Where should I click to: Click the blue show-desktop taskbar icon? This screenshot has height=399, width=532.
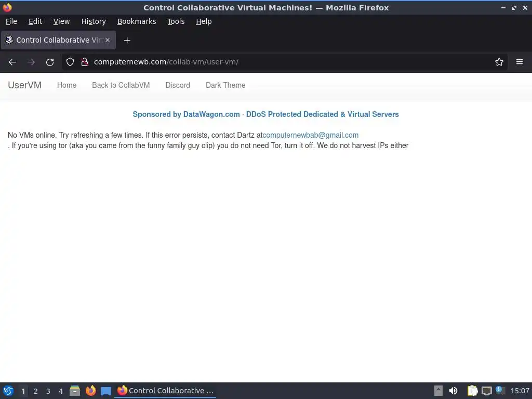click(106, 391)
